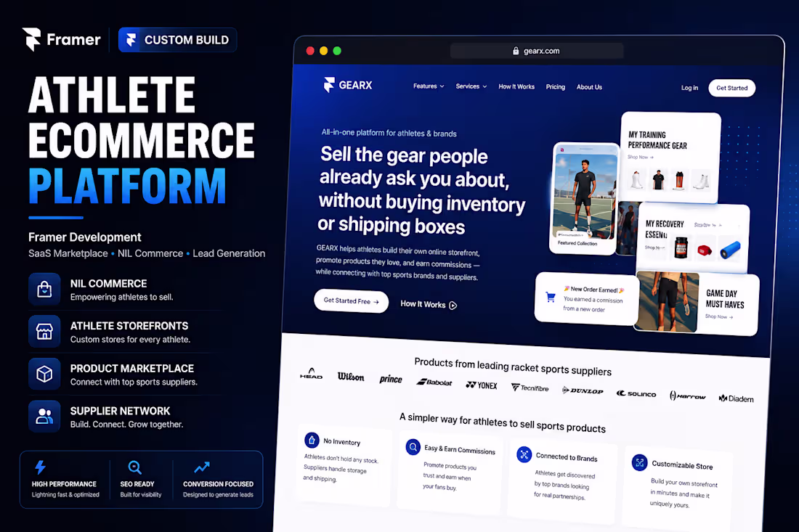Click the Get Started Free button
The image size is (799, 532).
tap(351, 301)
